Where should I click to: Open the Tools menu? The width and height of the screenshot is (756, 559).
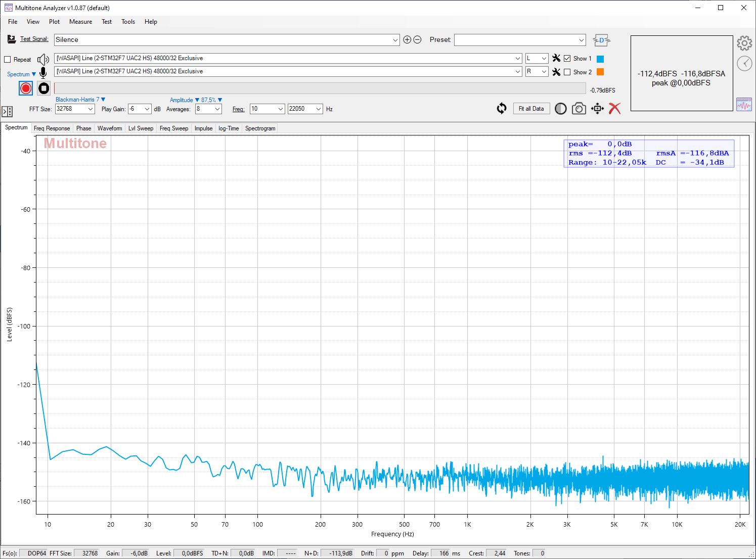point(128,22)
